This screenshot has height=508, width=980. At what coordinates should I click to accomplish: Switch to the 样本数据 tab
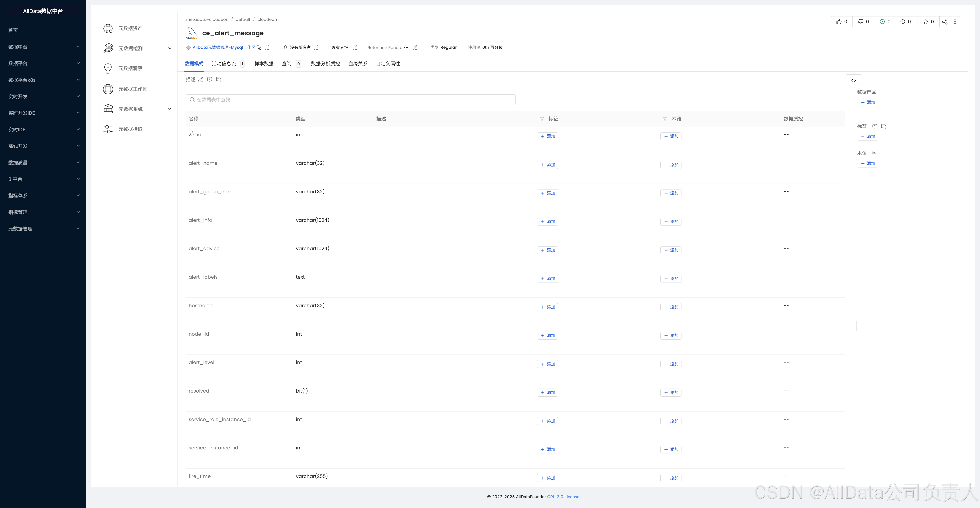coord(264,64)
